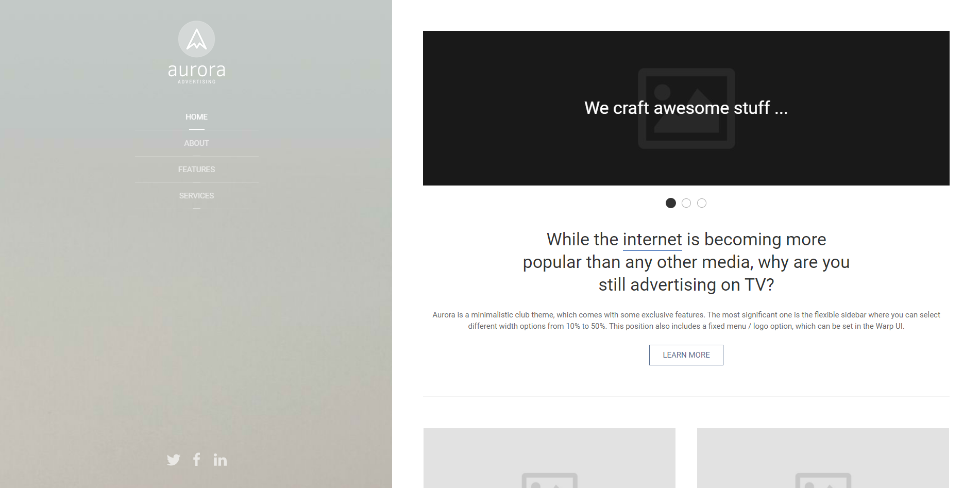
Task: Click the 'We craft awesome stuff' slide
Action: tap(686, 108)
